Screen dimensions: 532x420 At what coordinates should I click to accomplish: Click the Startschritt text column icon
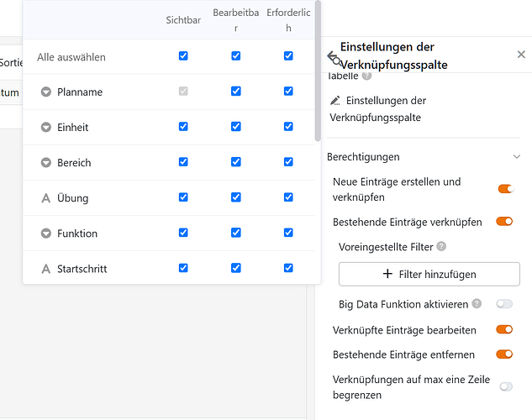45,269
